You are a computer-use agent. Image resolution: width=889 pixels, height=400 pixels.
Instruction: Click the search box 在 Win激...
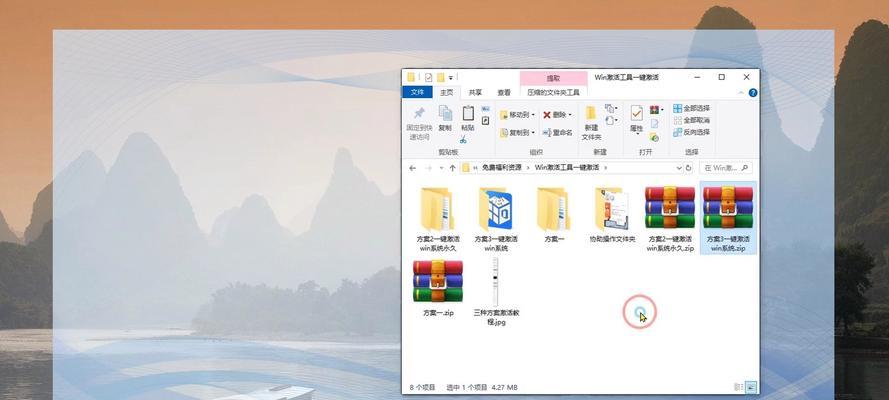click(725, 168)
